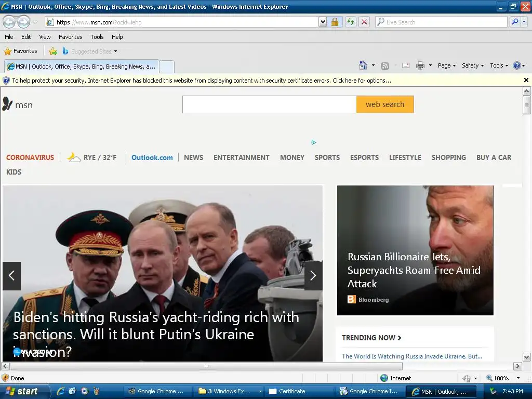Open the command bar Tools dropdown
532x399 pixels.
(499, 65)
